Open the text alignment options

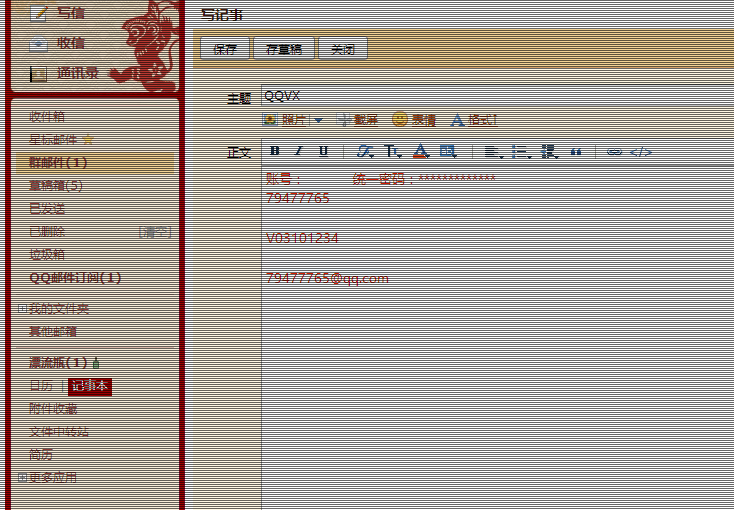(493, 152)
